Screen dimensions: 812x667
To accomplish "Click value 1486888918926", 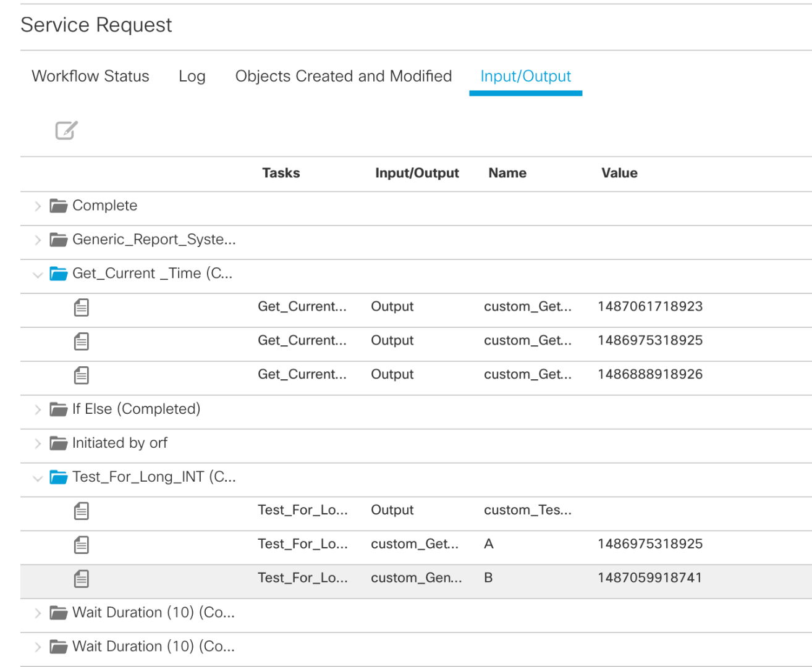I will point(650,374).
